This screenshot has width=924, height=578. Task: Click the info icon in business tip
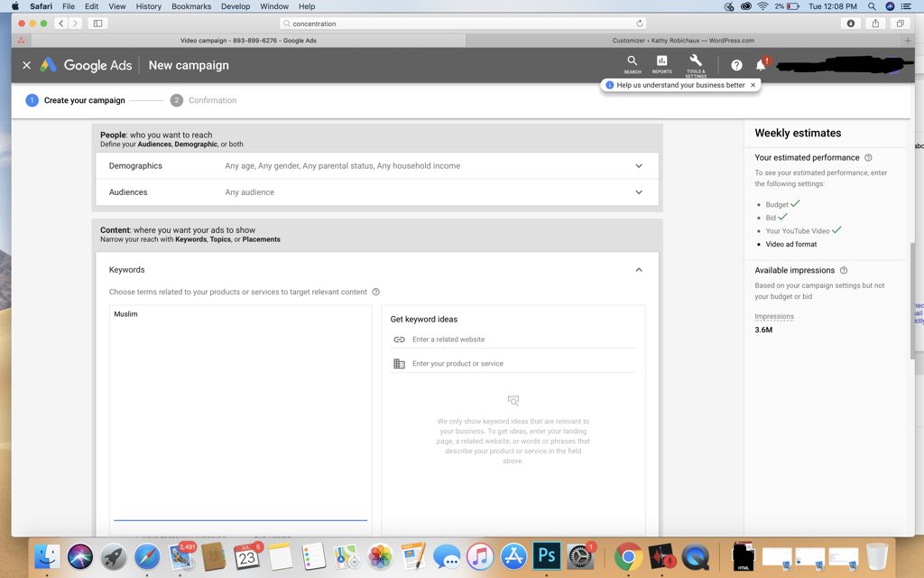(x=609, y=85)
